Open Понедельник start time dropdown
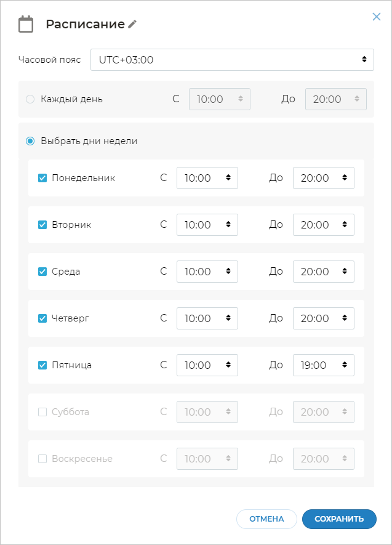The width and height of the screenshot is (392, 545). pos(207,178)
